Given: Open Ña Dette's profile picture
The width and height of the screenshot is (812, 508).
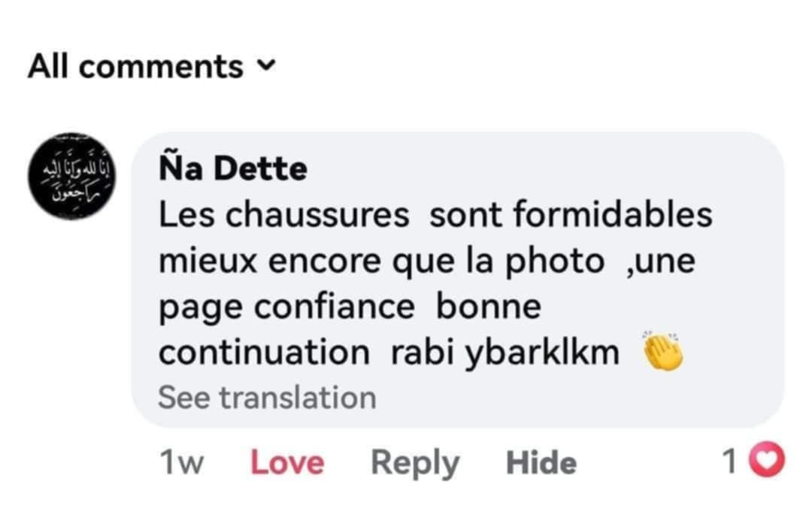Looking at the screenshot, I should [x=73, y=178].
